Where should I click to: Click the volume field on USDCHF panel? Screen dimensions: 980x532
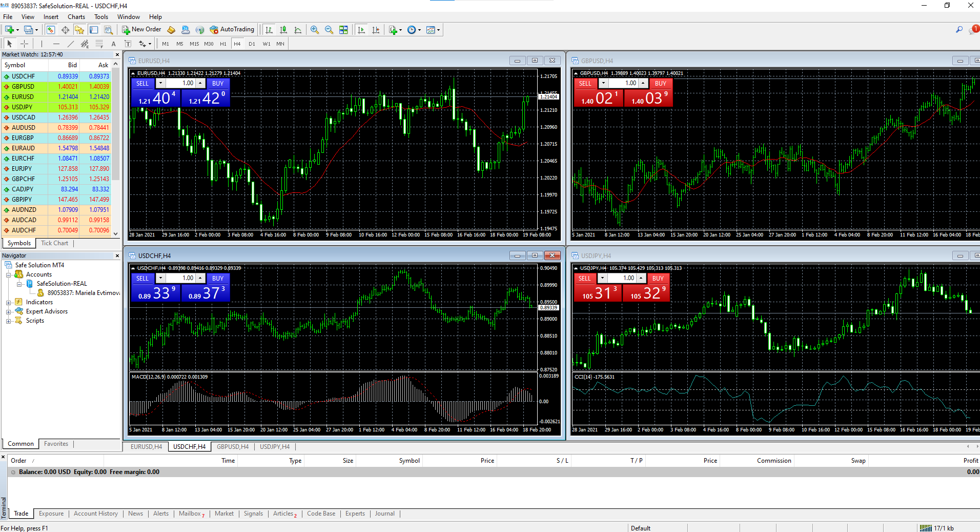[181, 278]
